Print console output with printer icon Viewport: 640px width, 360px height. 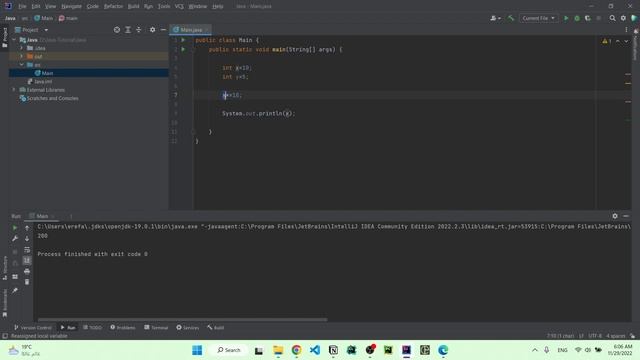(27, 271)
